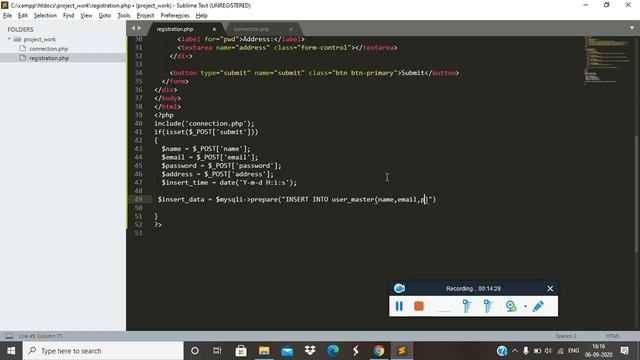Click the recorder camera logo icon
The height and width of the screenshot is (360, 640).
(x=399, y=289)
